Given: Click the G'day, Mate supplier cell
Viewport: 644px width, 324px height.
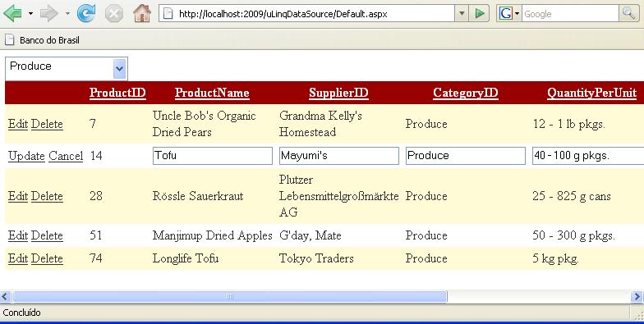Looking at the screenshot, I should [x=310, y=235].
